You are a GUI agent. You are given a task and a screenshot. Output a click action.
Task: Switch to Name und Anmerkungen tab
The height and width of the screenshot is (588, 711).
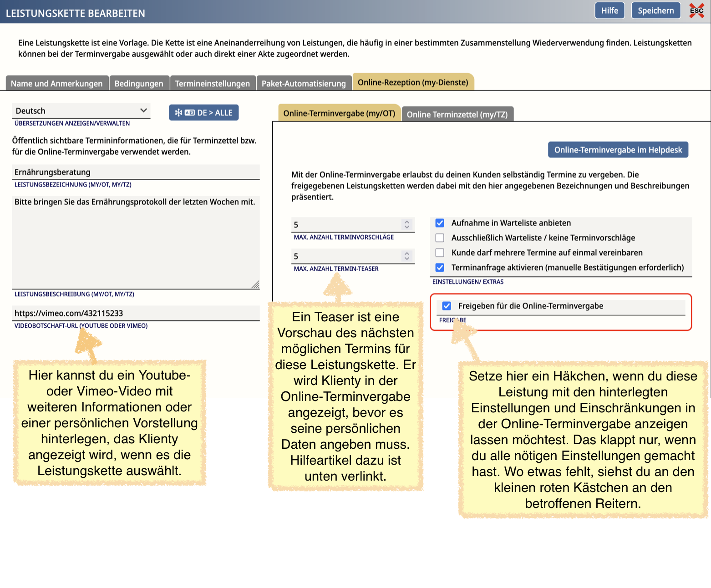(x=57, y=84)
